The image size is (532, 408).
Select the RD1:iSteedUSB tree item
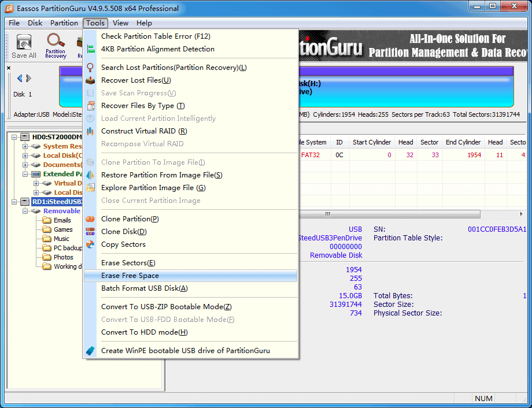point(57,202)
